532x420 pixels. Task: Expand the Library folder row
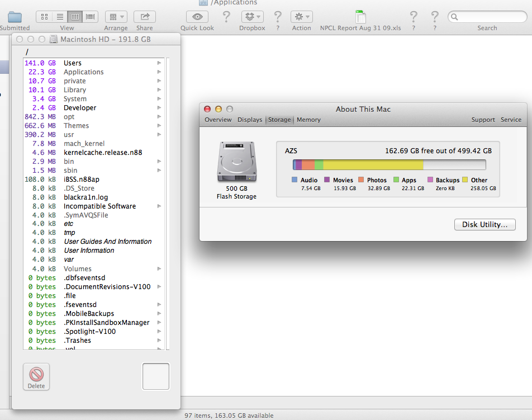[x=159, y=90]
